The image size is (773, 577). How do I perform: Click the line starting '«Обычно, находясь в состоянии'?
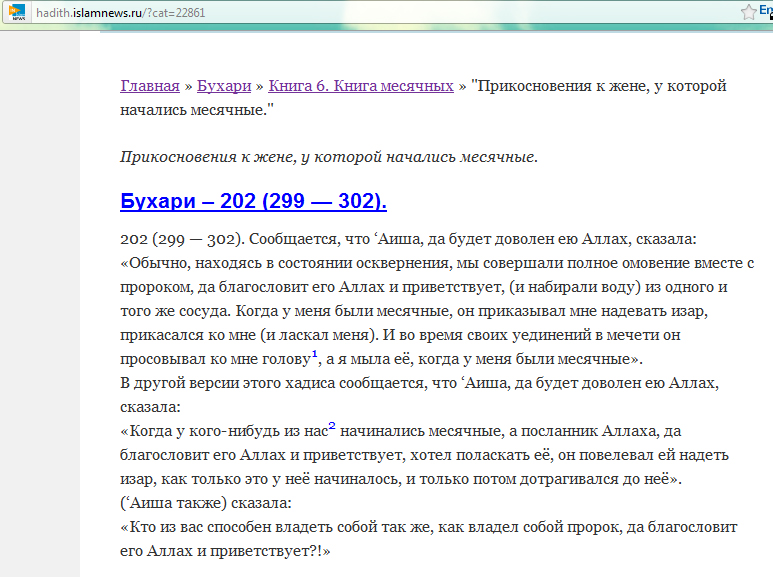(x=437, y=263)
